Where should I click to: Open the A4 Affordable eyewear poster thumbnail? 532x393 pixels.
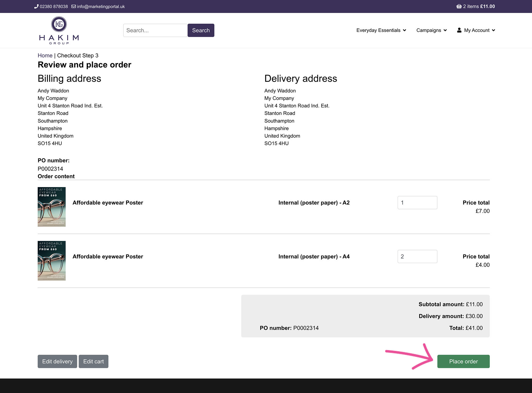click(52, 261)
